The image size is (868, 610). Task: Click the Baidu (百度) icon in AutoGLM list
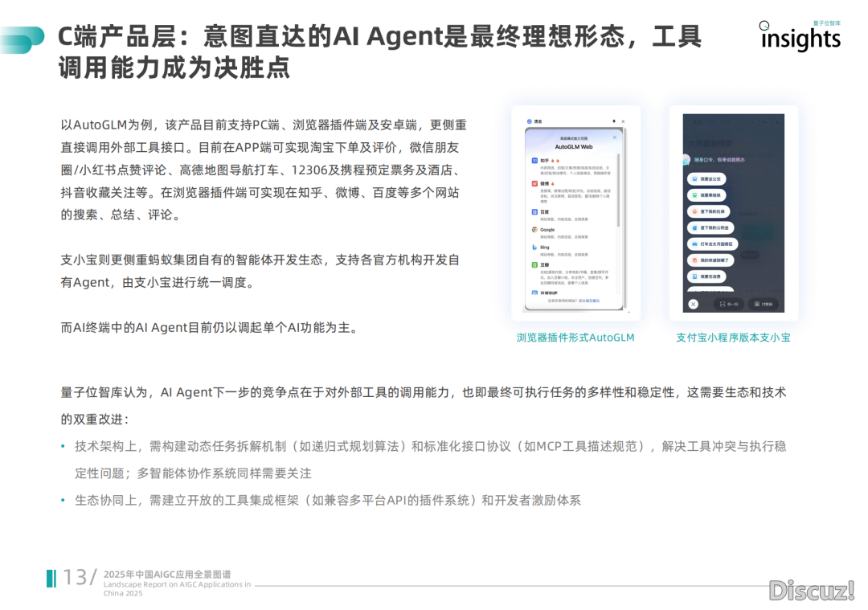coord(534,212)
